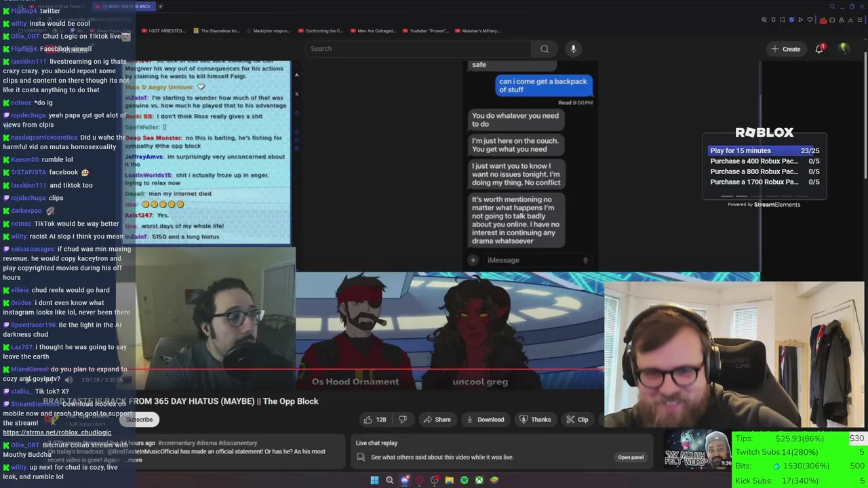Open a new browser tab with plus
The image size is (868, 488).
(x=161, y=6)
